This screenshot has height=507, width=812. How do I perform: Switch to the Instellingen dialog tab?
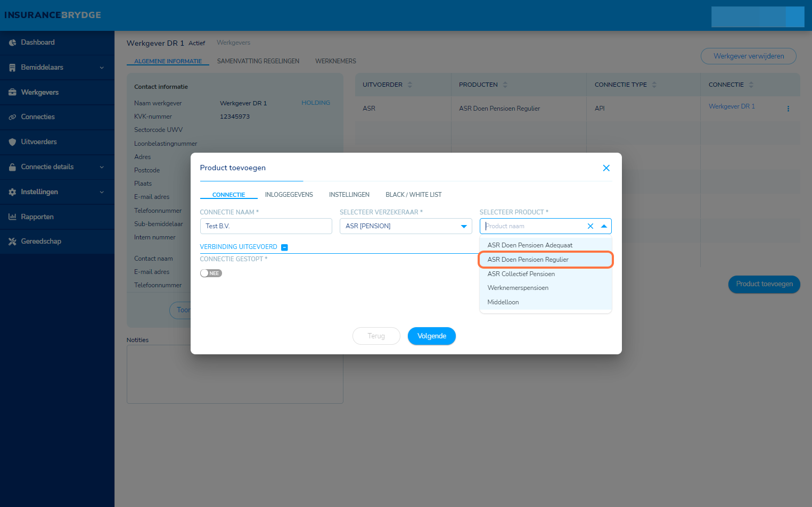tap(349, 195)
